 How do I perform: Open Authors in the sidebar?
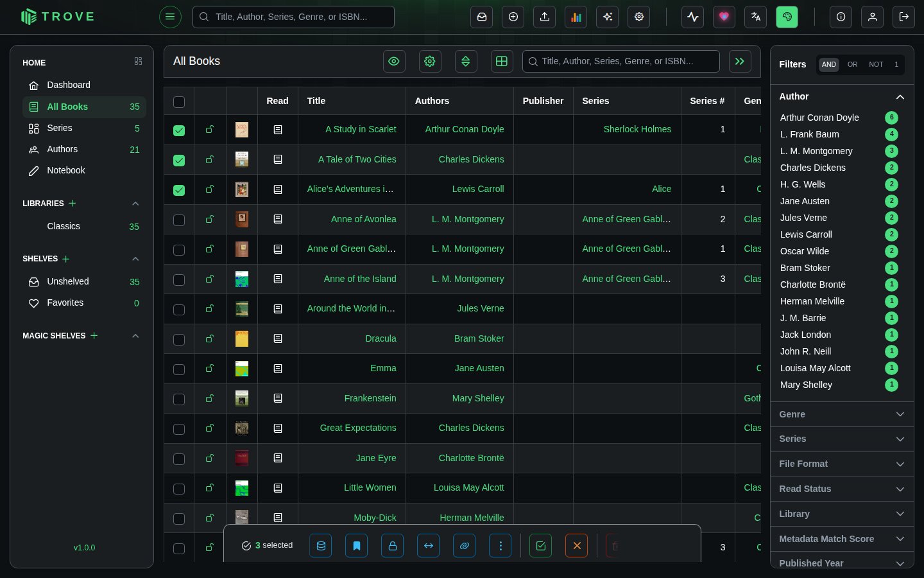(x=84, y=150)
